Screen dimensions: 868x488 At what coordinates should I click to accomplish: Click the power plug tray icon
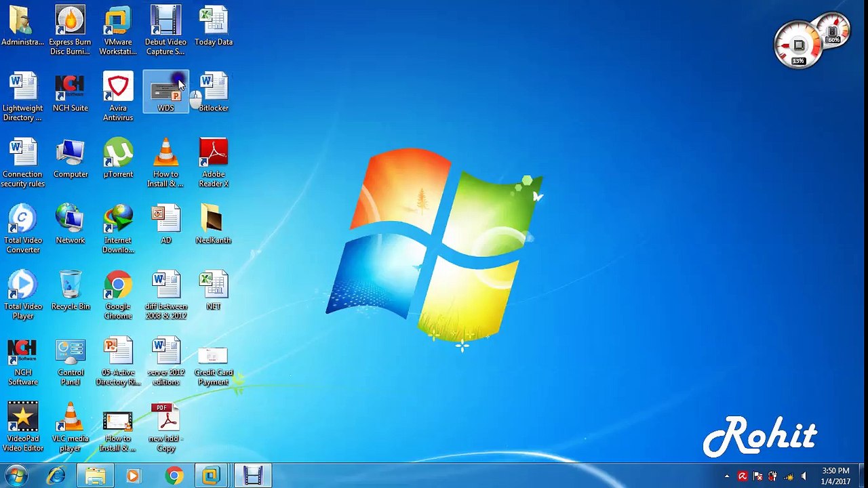point(772,476)
